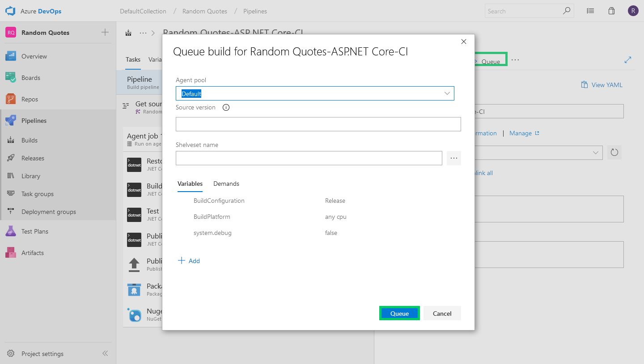
Task: Click the Random Quotes project name in sidebar
Action: 45,33
